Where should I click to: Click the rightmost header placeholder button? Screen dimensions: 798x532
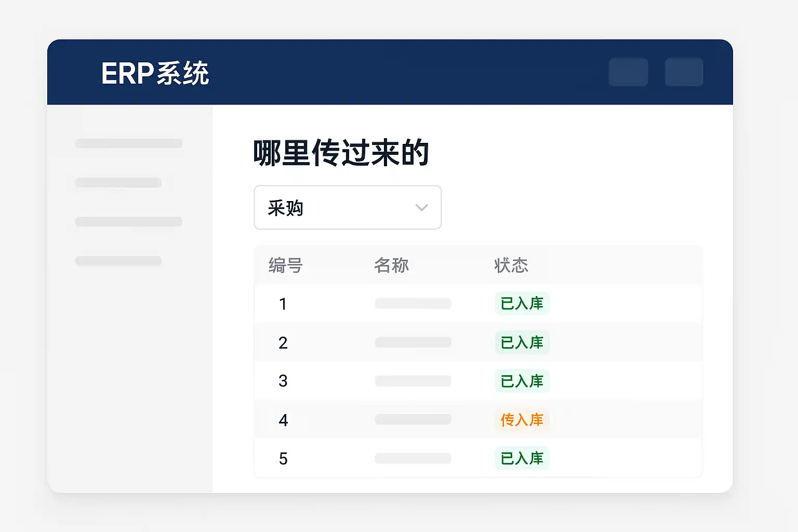click(684, 72)
